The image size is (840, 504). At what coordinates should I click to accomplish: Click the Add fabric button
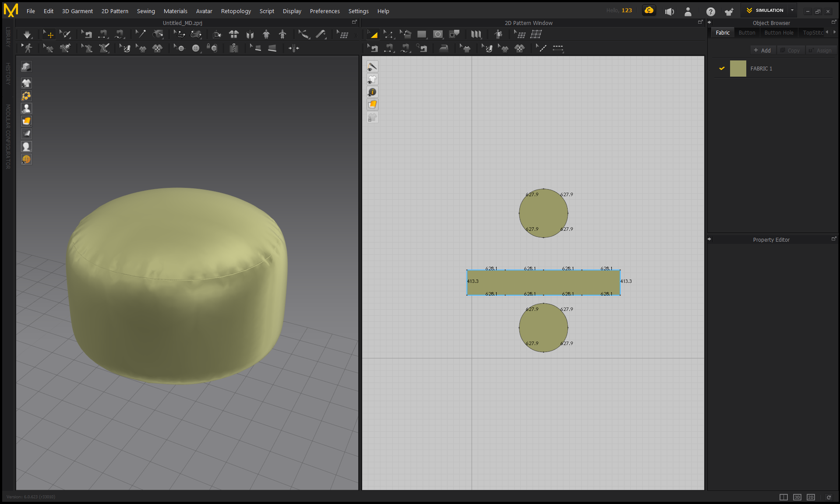(x=762, y=50)
